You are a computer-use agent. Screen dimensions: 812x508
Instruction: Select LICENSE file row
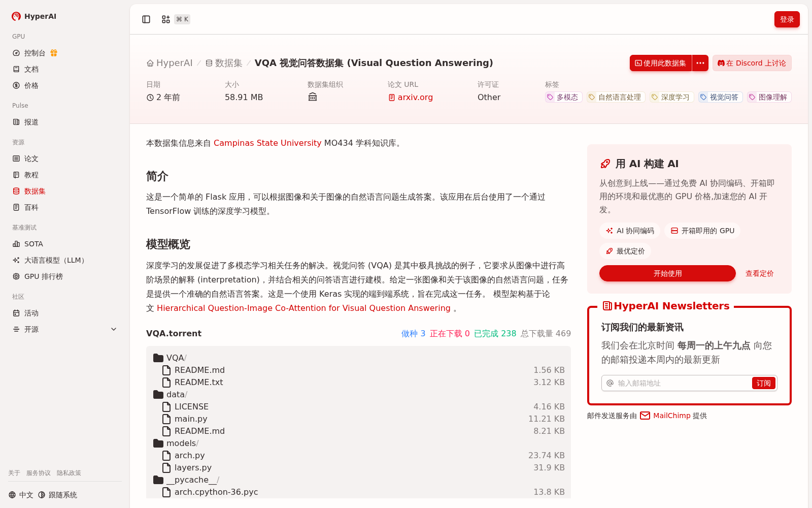click(358, 406)
